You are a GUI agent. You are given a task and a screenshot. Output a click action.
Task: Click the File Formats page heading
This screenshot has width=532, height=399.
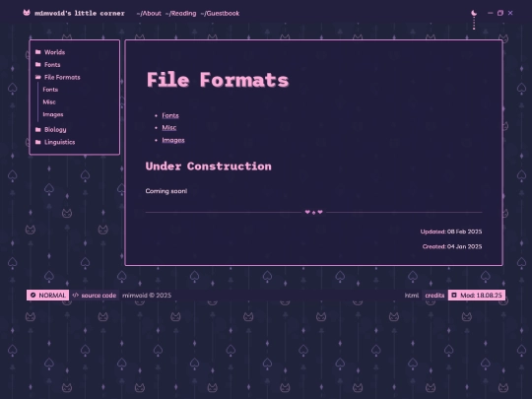(218, 80)
